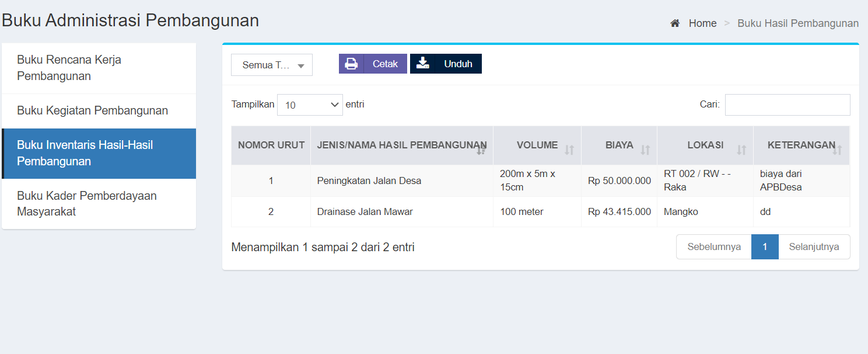Click the Home icon in the breadcrumb
Viewport: 868px width, 354px height.
675,23
